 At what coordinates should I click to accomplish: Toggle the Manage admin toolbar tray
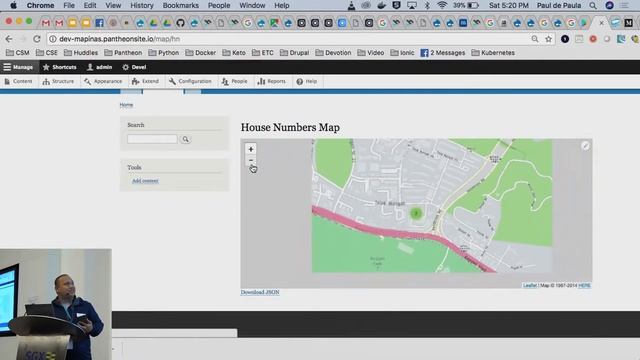(18, 67)
